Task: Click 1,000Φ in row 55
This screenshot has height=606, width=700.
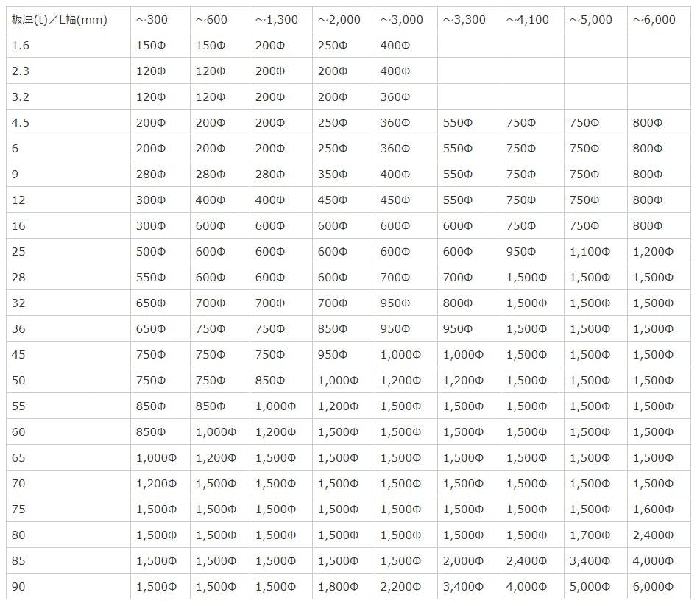Action: point(275,406)
